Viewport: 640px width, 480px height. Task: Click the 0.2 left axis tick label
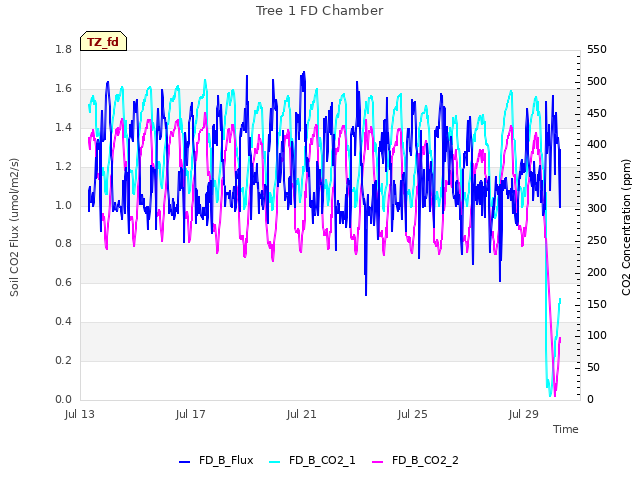(x=64, y=360)
